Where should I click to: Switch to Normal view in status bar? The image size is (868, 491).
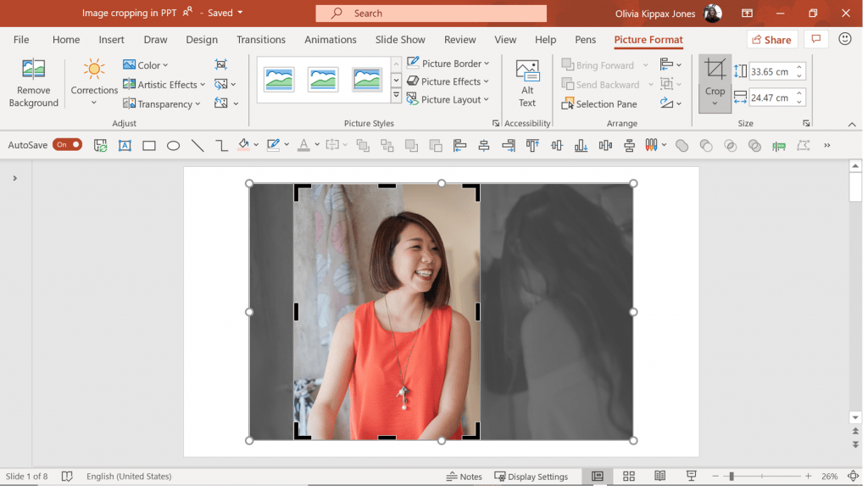[598, 476]
